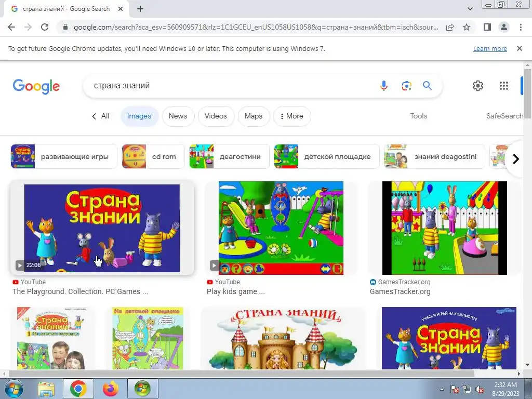Open Google quick settings gear

tap(478, 86)
